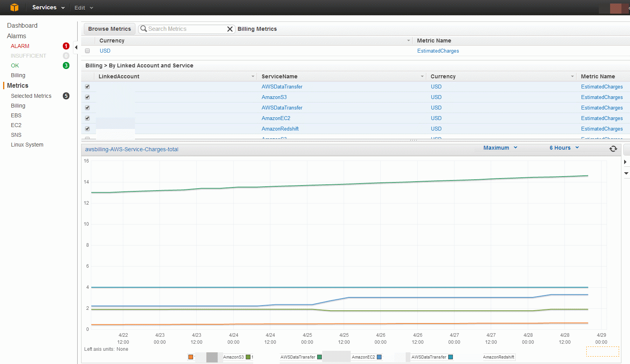Click the magnifying glass search icon
Screen dimensions: 630x364
(144, 29)
